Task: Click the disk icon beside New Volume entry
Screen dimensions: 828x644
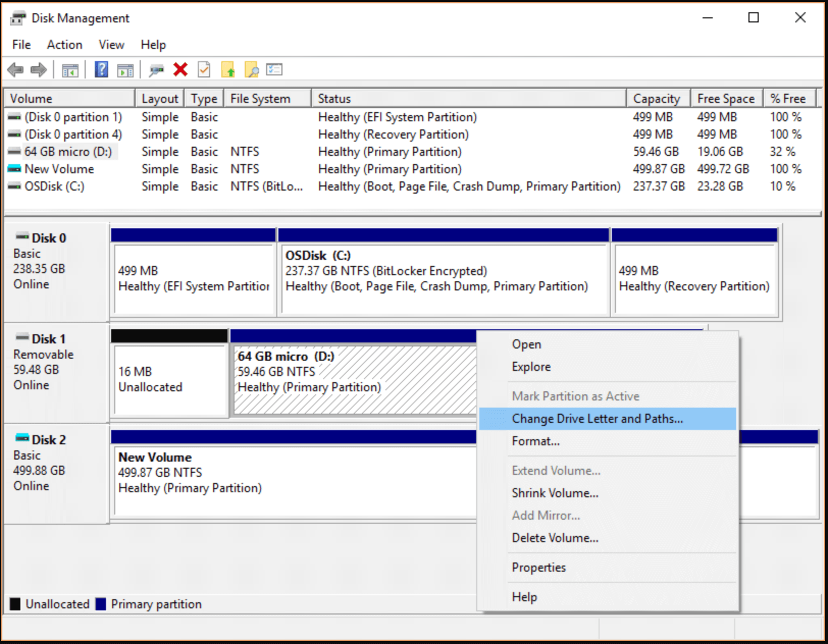Action: pos(14,169)
